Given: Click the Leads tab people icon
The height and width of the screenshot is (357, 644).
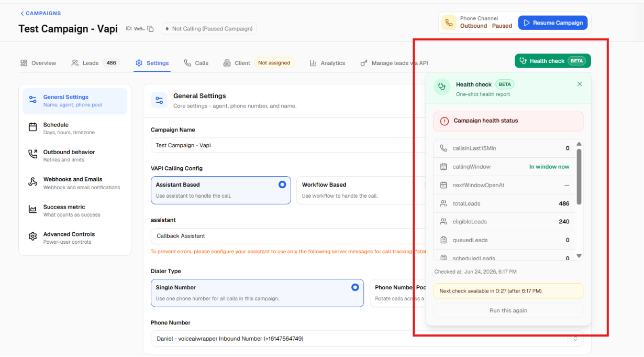Looking at the screenshot, I should (75, 63).
